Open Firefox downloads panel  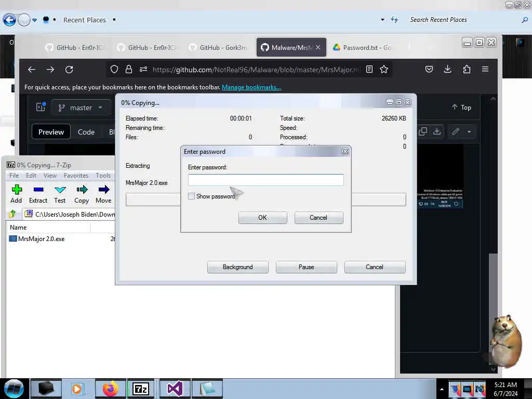point(447,69)
